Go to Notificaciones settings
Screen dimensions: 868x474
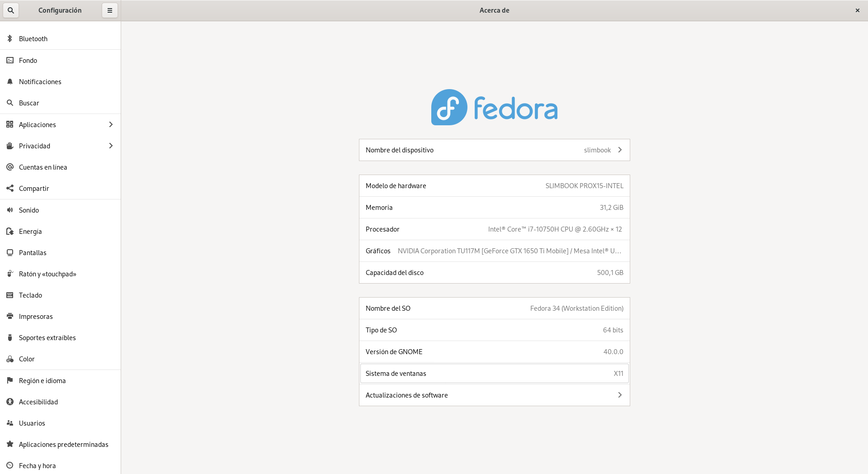60,81
